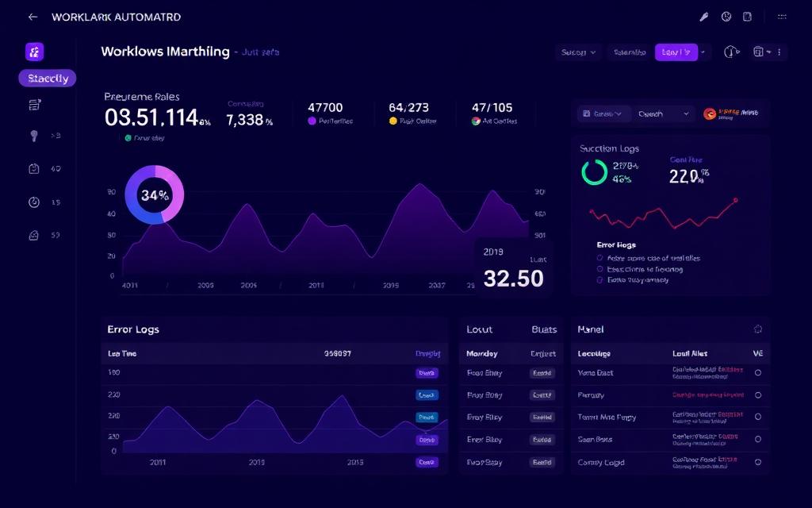
Task: Click the Yoma Bact row name
Action: [x=596, y=373]
